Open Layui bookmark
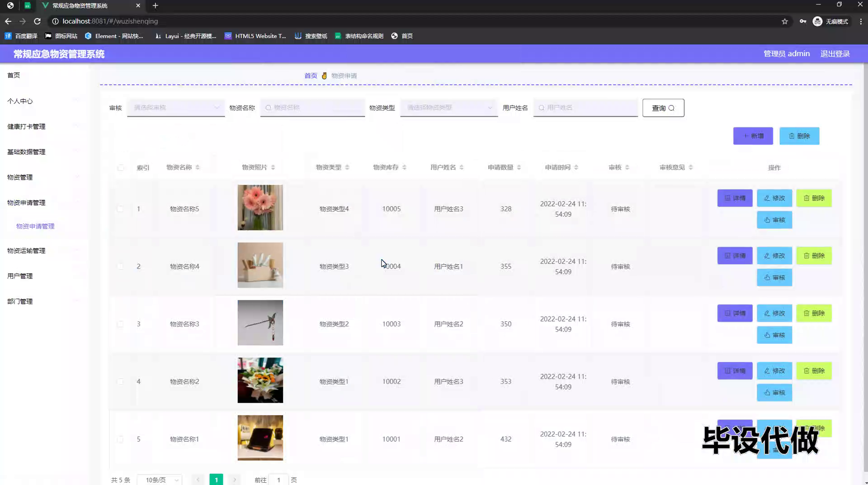 point(185,36)
